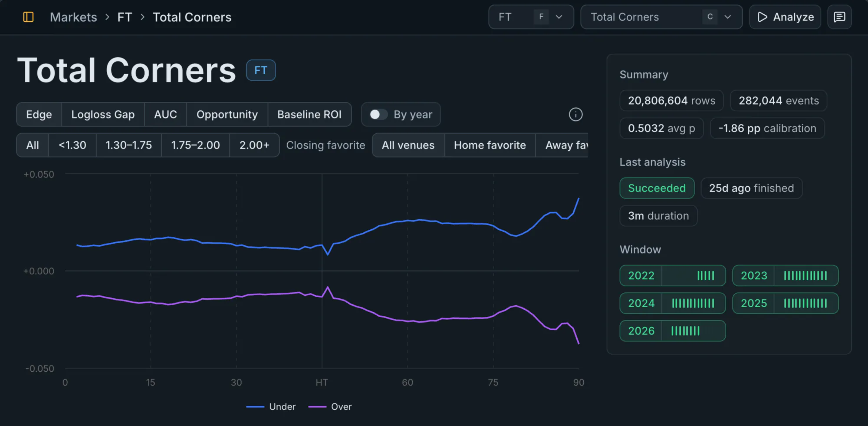Switch to Logloss Gap metric
Image resolution: width=868 pixels, height=426 pixels.
[x=103, y=114]
